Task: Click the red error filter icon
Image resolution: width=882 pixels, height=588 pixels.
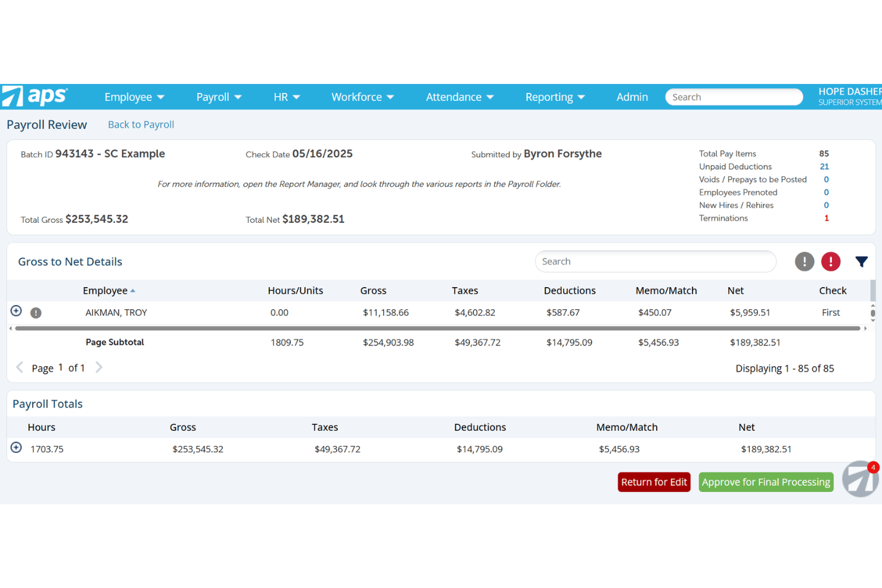Action: (831, 262)
